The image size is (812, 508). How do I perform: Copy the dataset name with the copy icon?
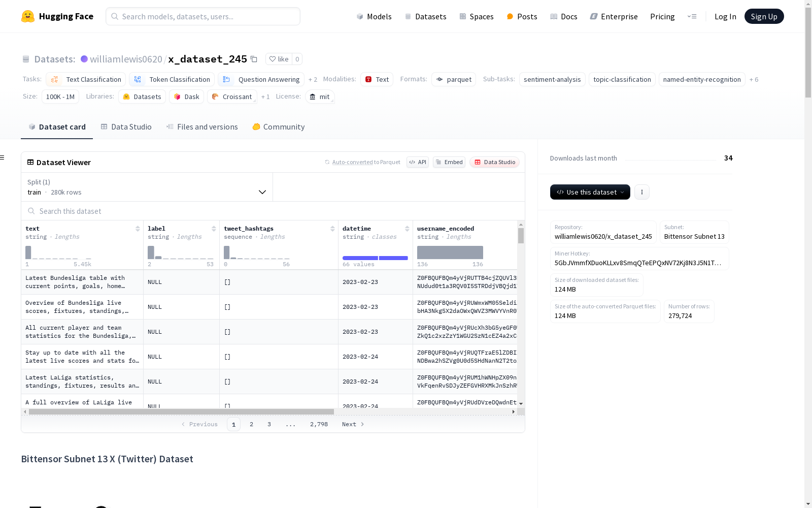[x=254, y=59]
